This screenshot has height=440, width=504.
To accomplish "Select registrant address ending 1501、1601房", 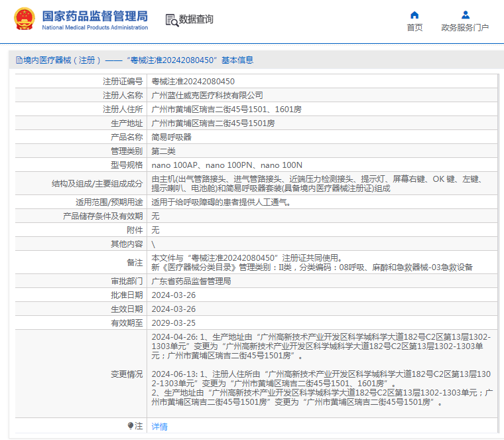I will pos(226,110).
